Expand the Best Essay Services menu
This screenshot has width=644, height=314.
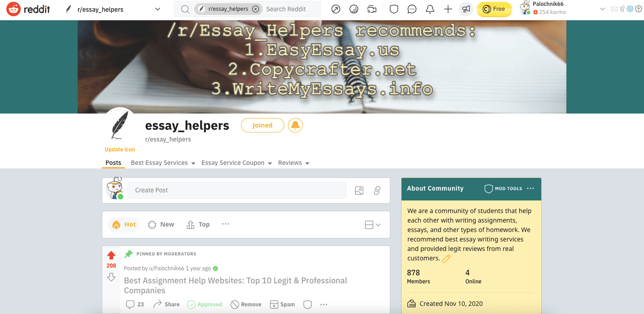[x=163, y=163]
